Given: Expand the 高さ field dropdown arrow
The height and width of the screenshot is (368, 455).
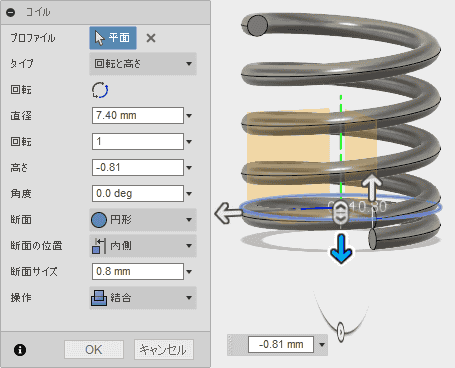Looking at the screenshot, I should pos(189,168).
